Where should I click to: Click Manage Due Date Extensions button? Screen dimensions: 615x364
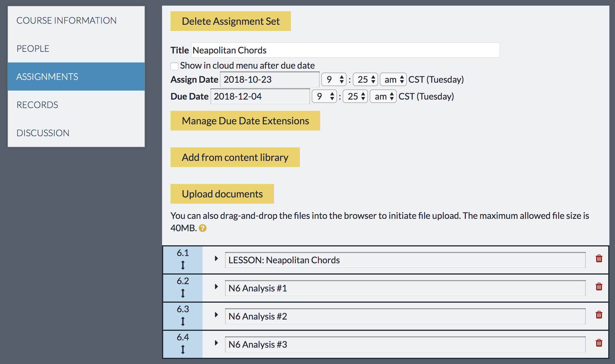click(x=245, y=121)
